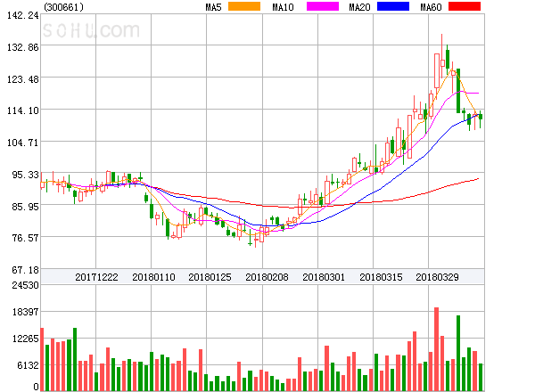Select the stock code (300661) label
The image size is (535, 392).
click(64, 7)
